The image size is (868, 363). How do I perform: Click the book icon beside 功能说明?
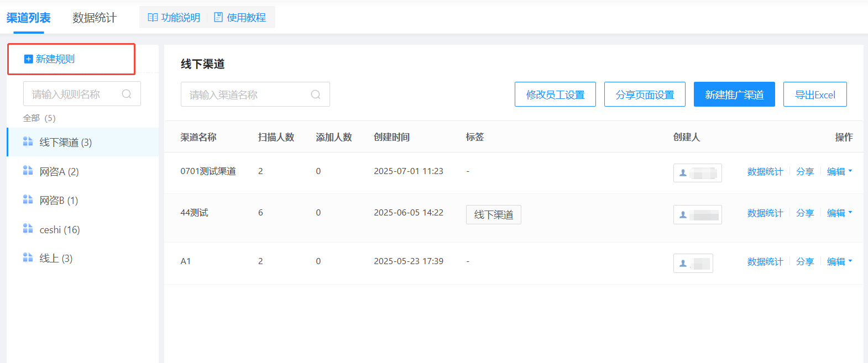(153, 18)
